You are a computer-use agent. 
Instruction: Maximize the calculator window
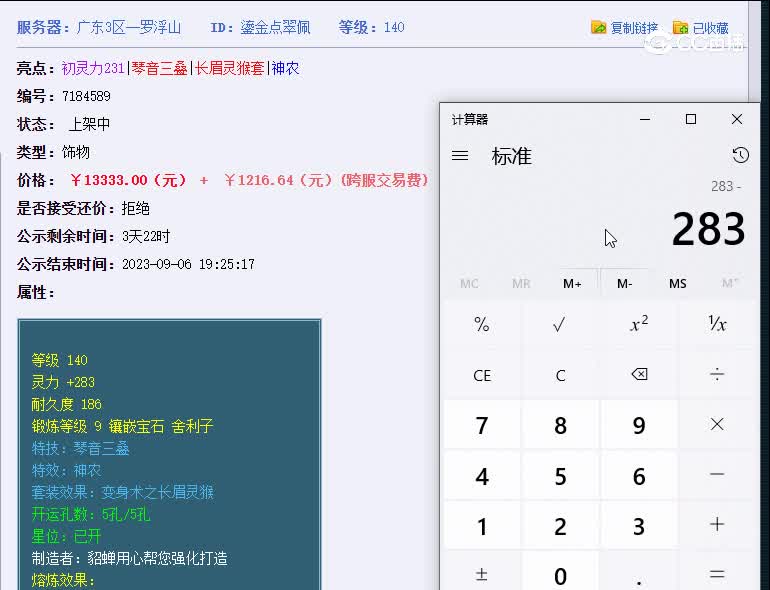pos(691,119)
